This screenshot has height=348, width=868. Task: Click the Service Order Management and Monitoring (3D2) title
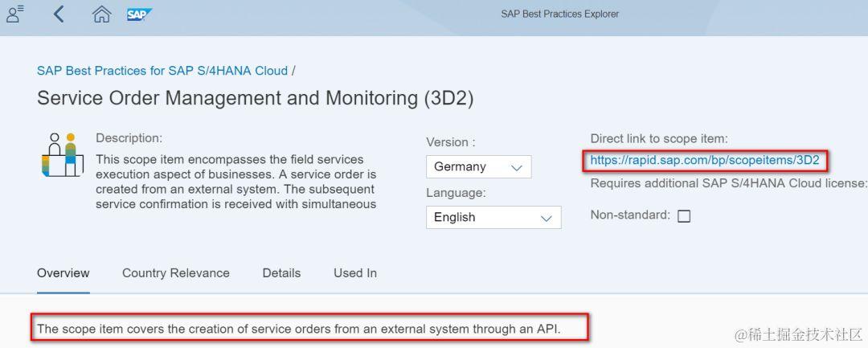[x=256, y=98]
